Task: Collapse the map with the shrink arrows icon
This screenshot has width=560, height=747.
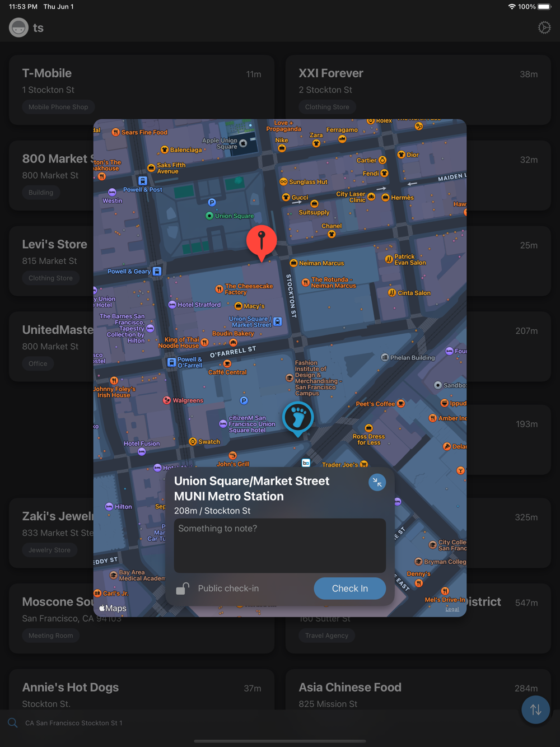Action: tap(377, 482)
